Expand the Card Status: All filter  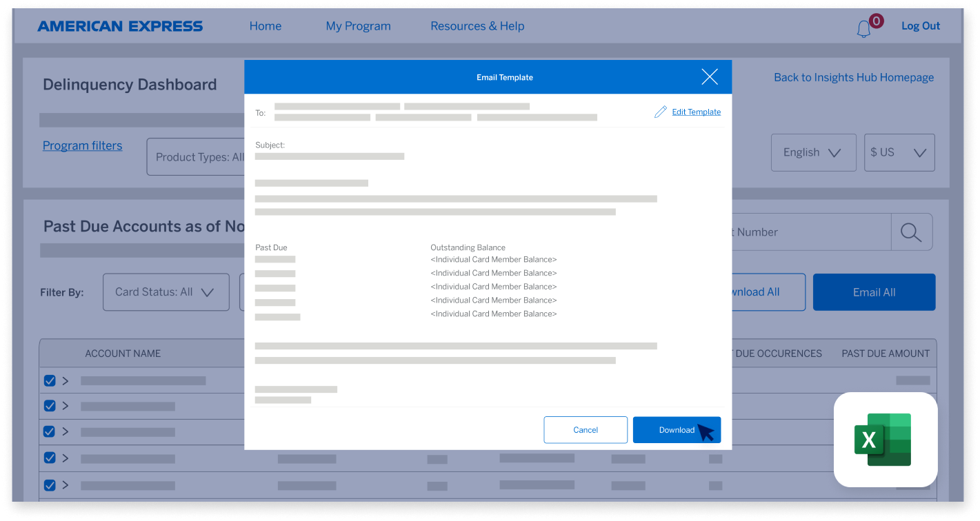pyautogui.click(x=166, y=292)
